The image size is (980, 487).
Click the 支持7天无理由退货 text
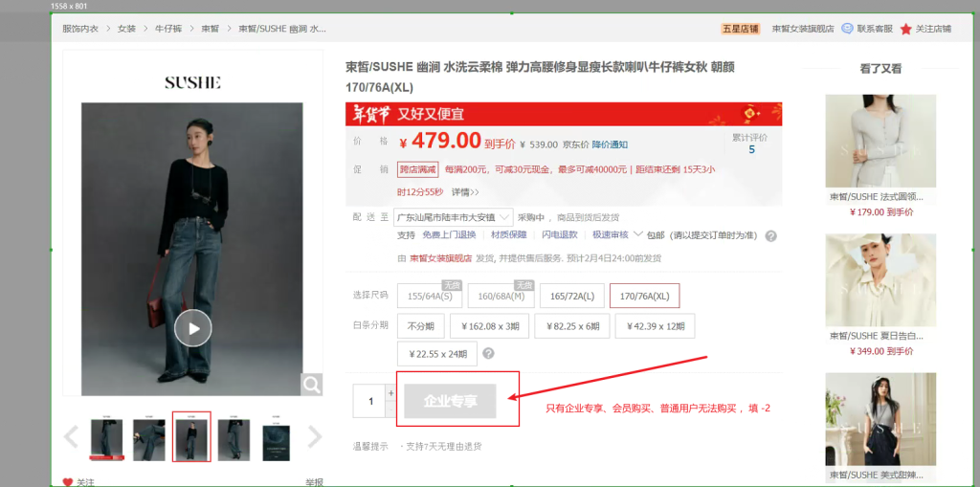443,447
